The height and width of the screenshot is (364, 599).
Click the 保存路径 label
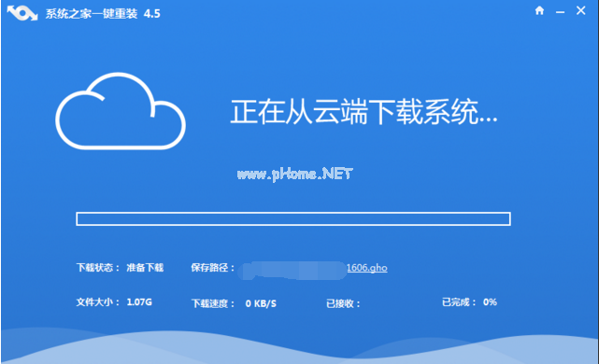pos(212,268)
